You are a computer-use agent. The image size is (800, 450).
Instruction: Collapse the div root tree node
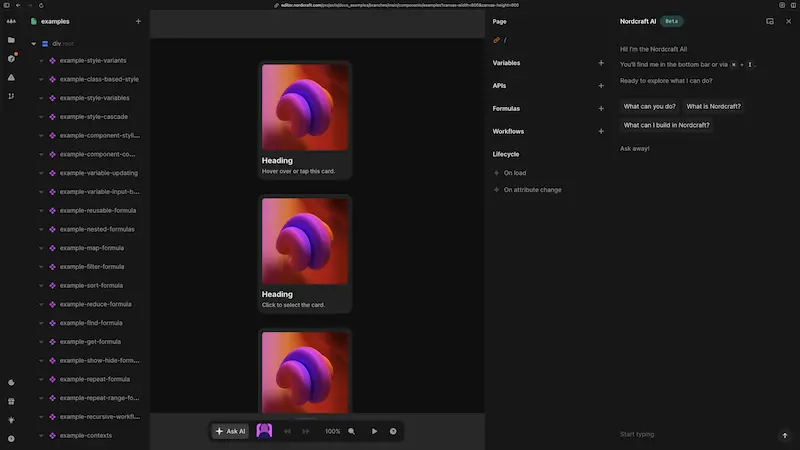(34, 44)
